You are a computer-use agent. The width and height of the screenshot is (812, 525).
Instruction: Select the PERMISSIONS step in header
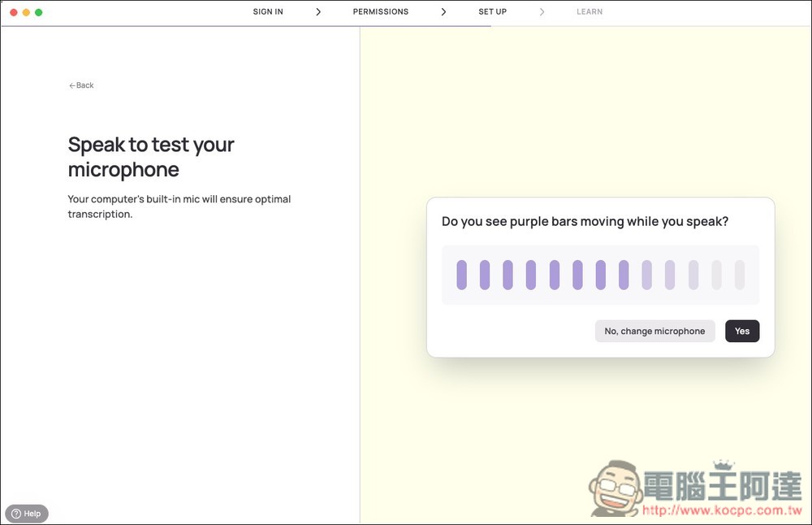(x=380, y=12)
